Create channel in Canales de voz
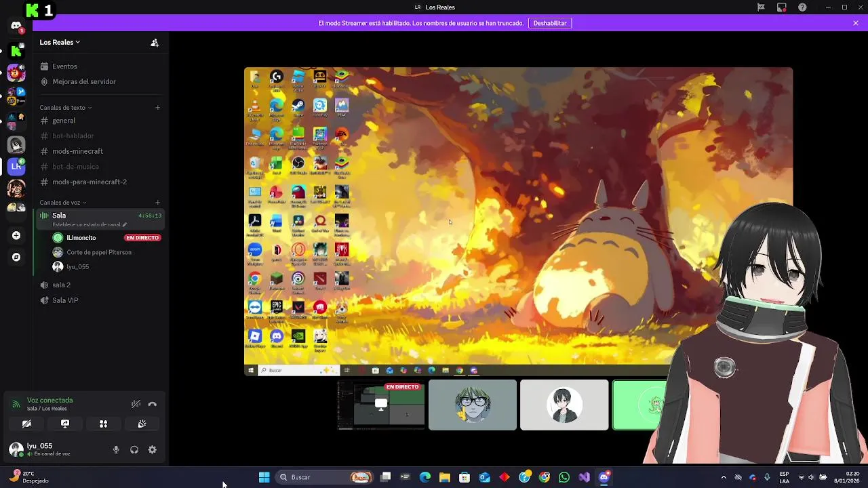The image size is (868, 488). pos(157,202)
